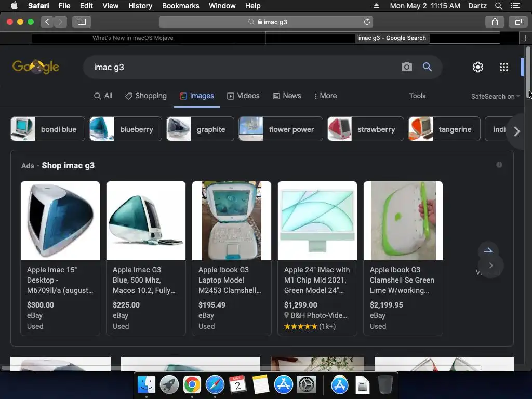Click the lime green iBook product image

tap(403, 220)
